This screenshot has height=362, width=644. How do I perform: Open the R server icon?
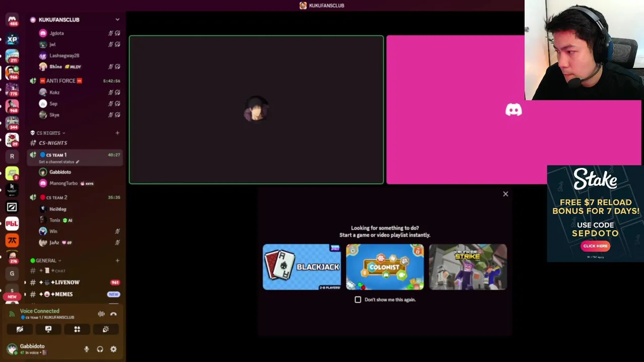coord(12,156)
